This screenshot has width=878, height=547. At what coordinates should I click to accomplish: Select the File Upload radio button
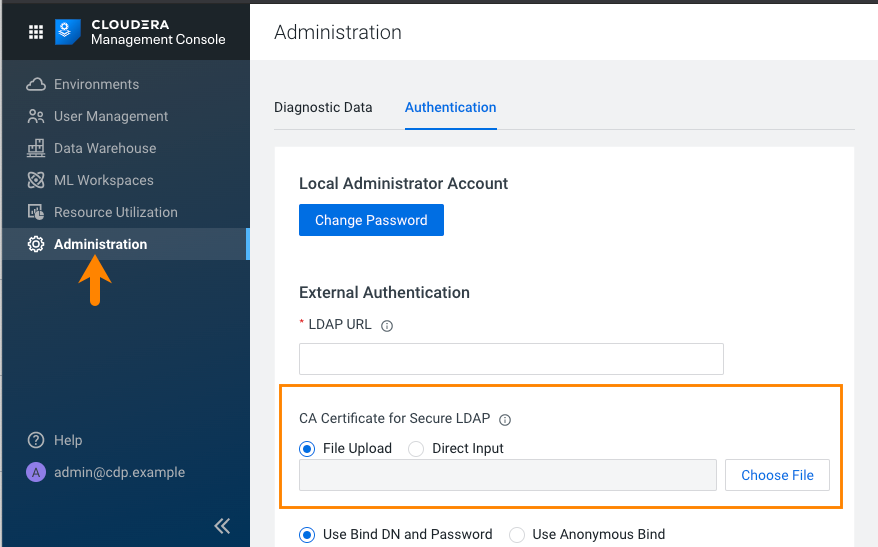[x=307, y=449]
